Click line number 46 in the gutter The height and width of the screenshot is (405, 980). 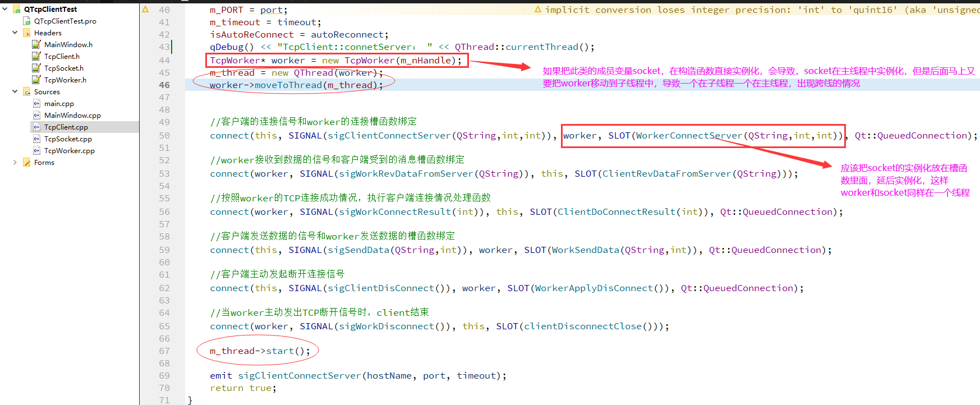click(x=164, y=85)
